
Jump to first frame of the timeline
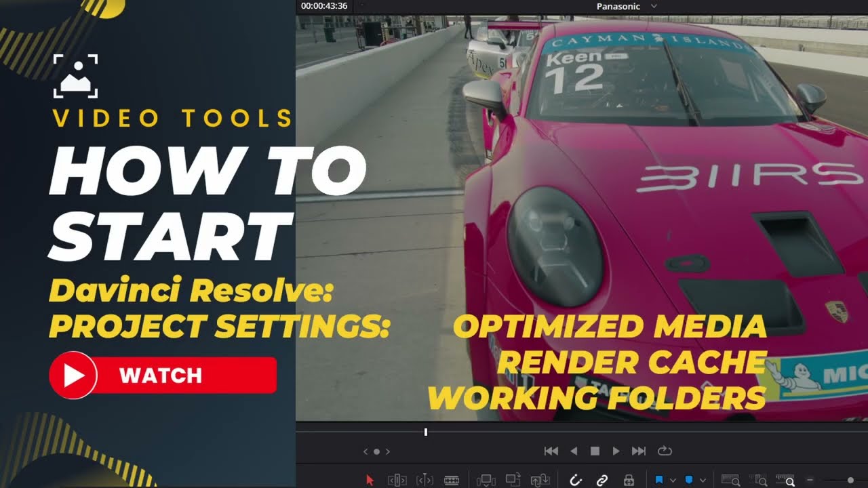pyautogui.click(x=551, y=451)
